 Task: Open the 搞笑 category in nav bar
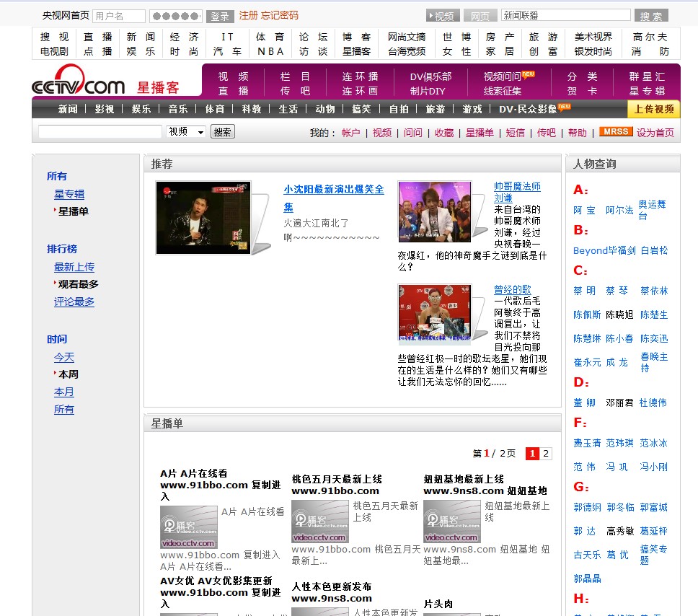(x=361, y=109)
